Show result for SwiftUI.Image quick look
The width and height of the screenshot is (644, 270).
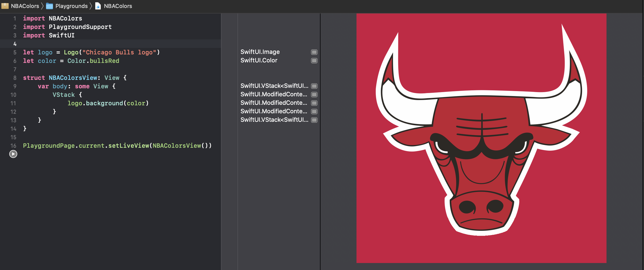[x=314, y=52]
